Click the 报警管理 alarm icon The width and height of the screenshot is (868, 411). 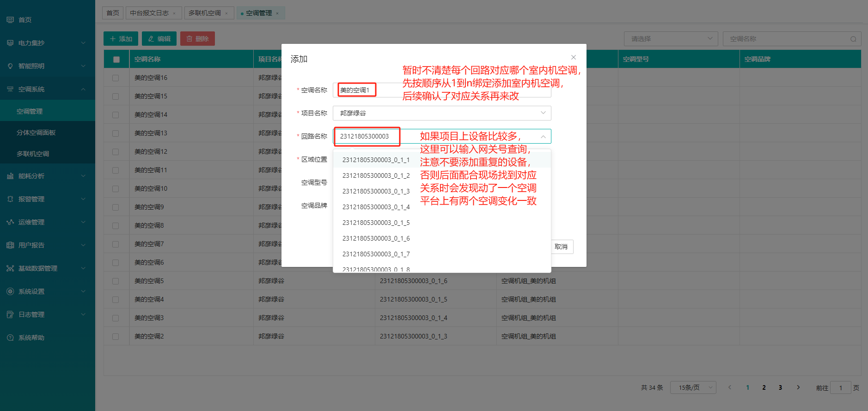[x=10, y=199]
